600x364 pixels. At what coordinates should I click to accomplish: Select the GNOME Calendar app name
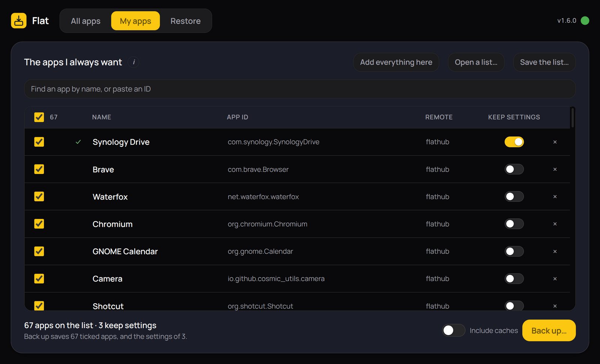[125, 252]
